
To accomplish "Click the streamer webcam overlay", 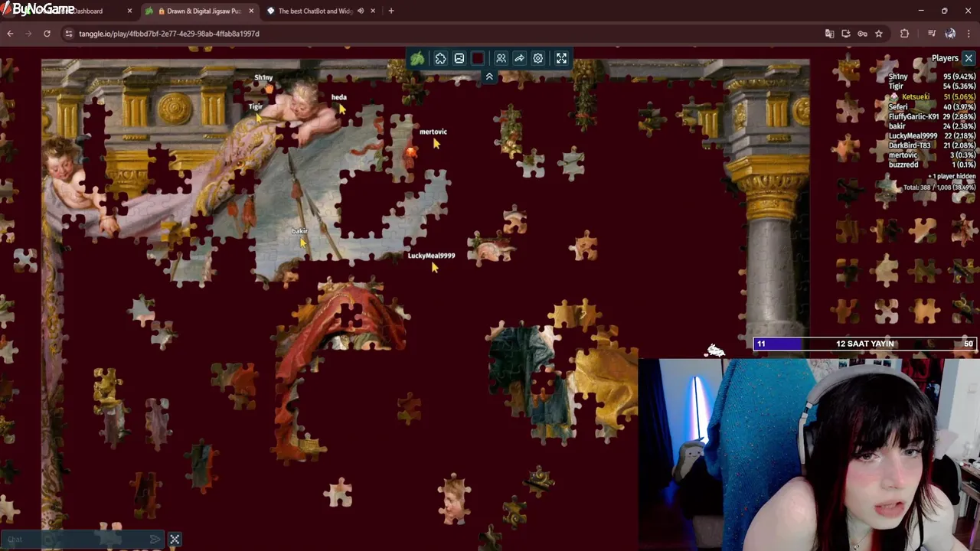I will [808, 455].
